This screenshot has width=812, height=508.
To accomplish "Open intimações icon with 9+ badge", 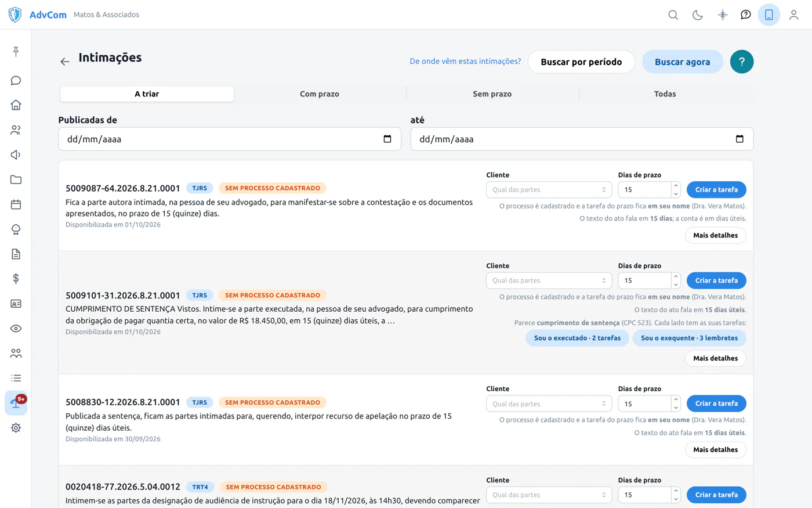I will 16,403.
